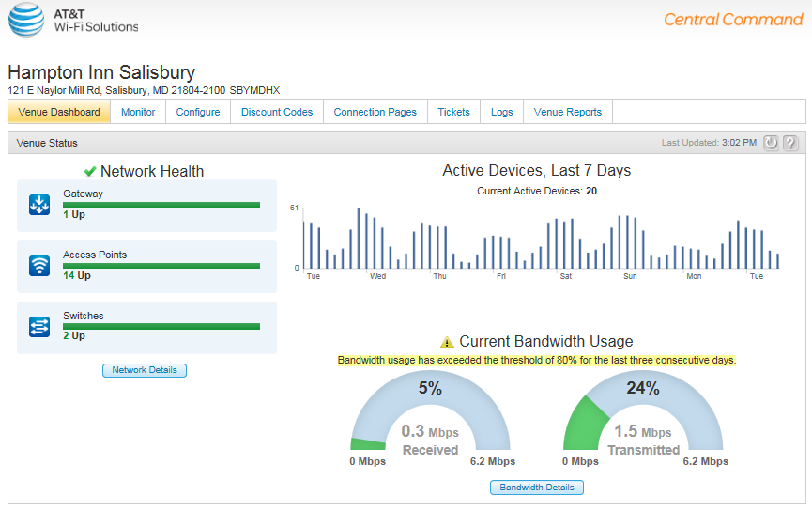
Task: Click the 'Fri' label on chart axis
Action: [500, 276]
